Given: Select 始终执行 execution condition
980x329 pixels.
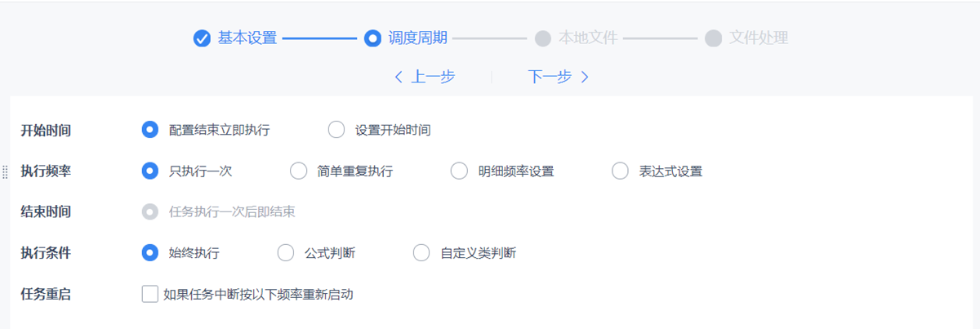Looking at the screenshot, I should [149, 253].
